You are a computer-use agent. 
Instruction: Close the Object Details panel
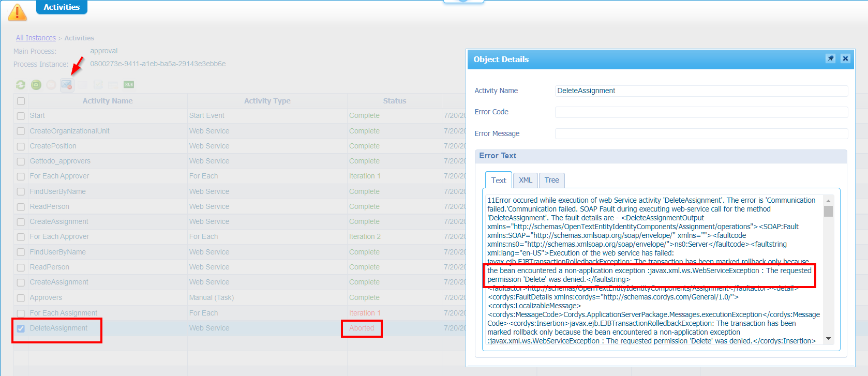pos(845,59)
